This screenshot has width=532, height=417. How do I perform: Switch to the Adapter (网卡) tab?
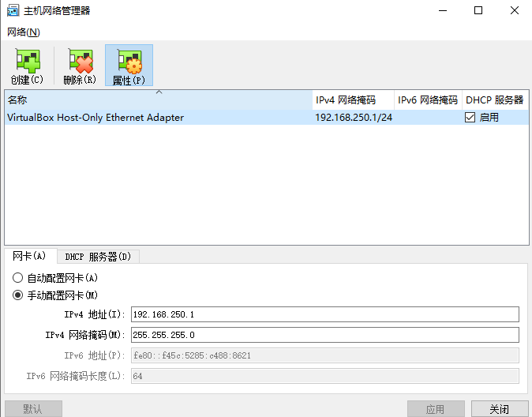point(30,257)
